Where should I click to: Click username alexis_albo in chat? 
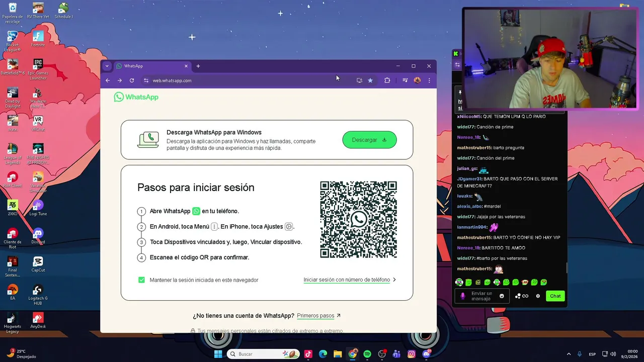pyautogui.click(x=469, y=206)
